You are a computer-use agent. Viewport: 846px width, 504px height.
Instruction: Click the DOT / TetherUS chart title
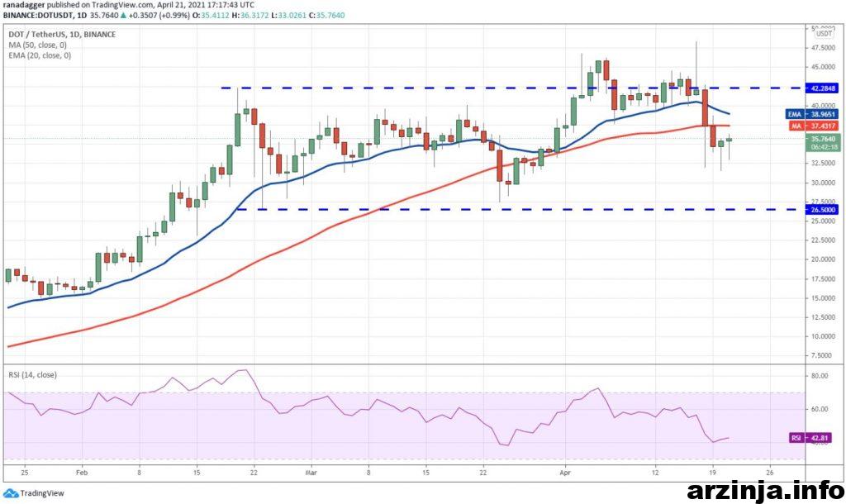tap(37, 34)
